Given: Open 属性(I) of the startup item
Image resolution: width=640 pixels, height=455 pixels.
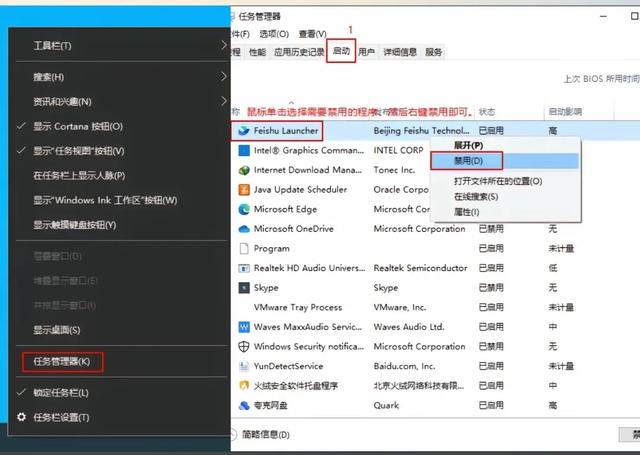Looking at the screenshot, I should pyautogui.click(x=467, y=212).
